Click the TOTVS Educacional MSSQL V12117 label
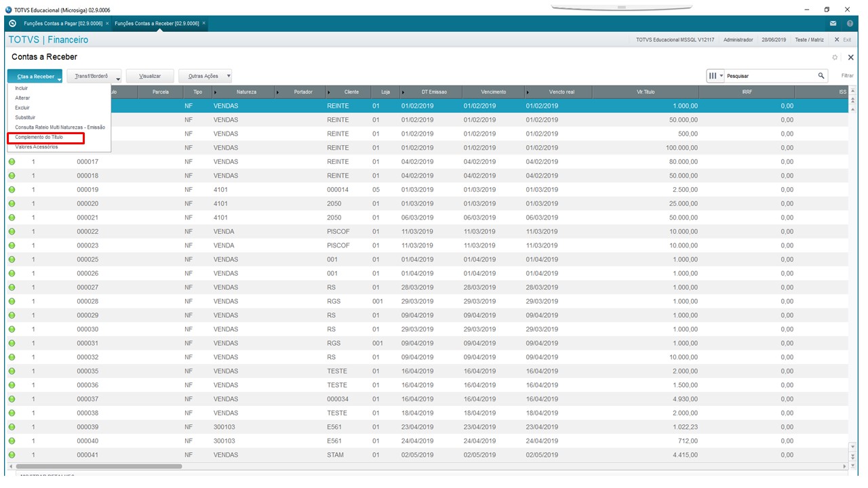This screenshot has width=868, height=488. point(675,40)
